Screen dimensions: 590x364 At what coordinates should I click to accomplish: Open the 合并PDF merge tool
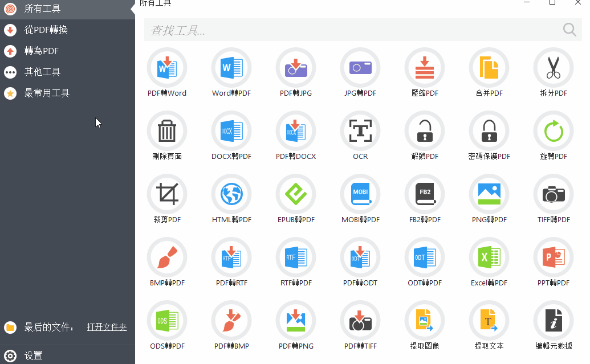[489, 68]
